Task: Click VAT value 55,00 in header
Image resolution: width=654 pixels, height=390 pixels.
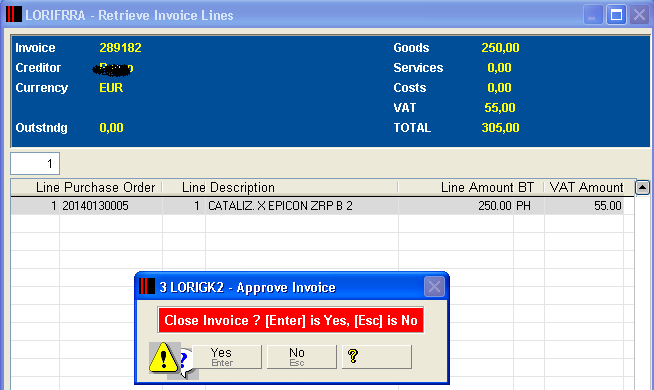Action: pos(500,108)
